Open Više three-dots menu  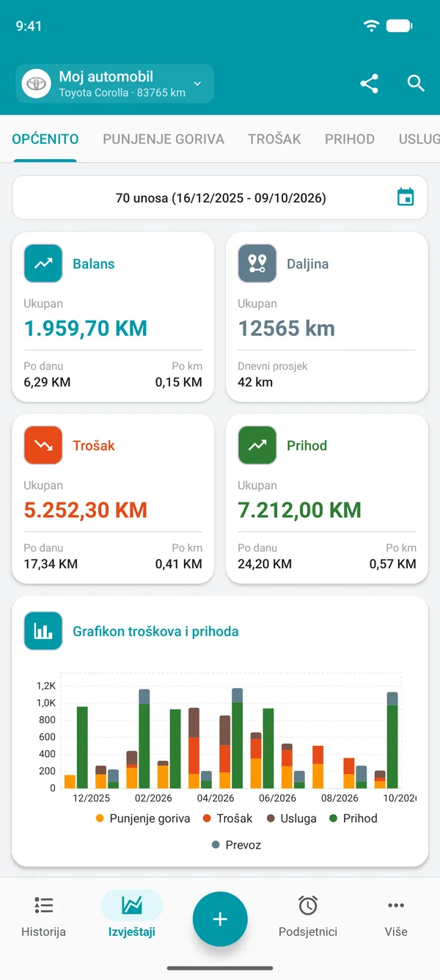point(396,906)
